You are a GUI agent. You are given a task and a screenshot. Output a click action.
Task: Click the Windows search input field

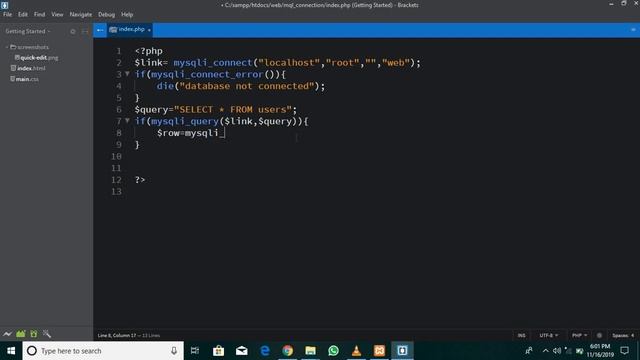pos(103,351)
